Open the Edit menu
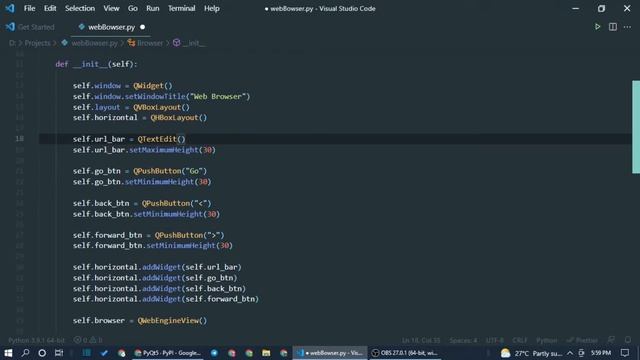Viewport: 640px width, 360px height. (x=50, y=8)
